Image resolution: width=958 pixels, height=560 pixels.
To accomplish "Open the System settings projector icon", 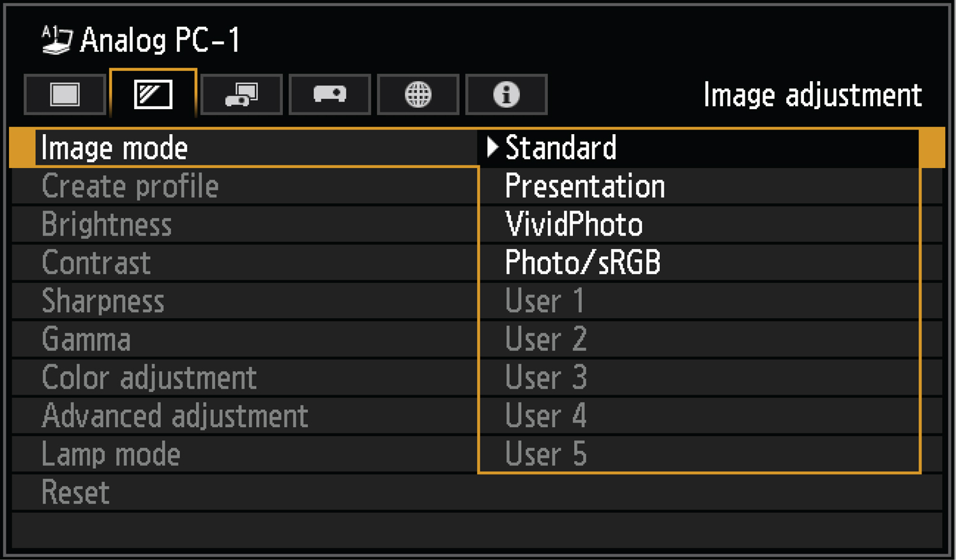I will pos(330,95).
